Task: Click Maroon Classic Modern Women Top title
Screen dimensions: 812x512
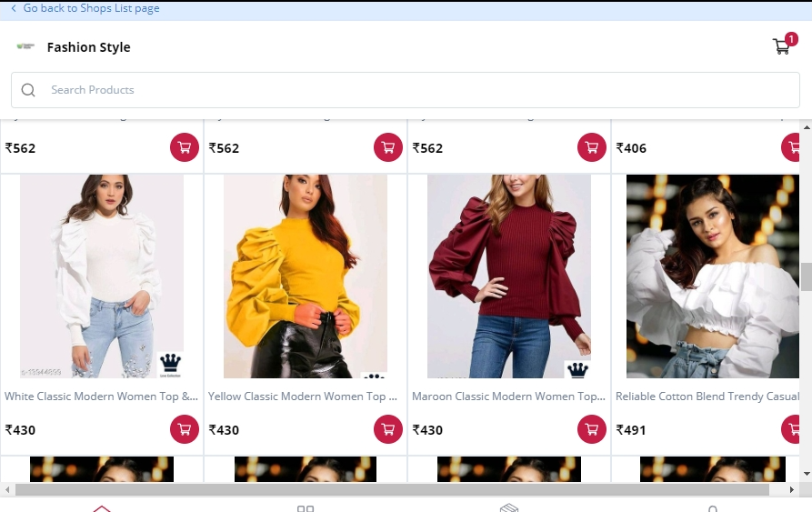Action: [x=508, y=397]
